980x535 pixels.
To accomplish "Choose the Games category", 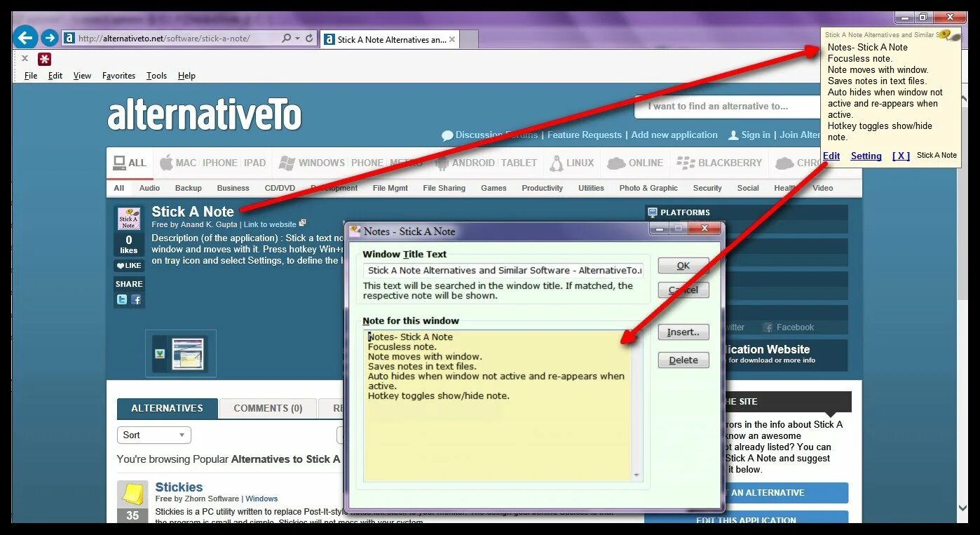I will pos(494,188).
